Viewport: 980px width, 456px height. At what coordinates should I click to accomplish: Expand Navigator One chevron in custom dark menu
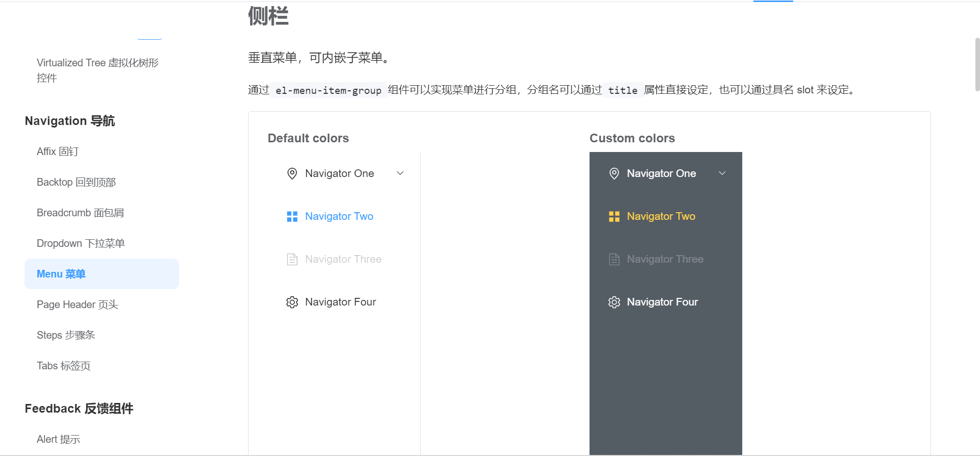pyautogui.click(x=722, y=173)
